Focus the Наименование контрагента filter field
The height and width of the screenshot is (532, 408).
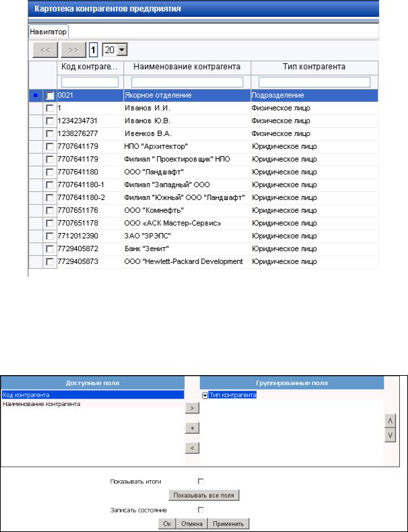(x=187, y=82)
